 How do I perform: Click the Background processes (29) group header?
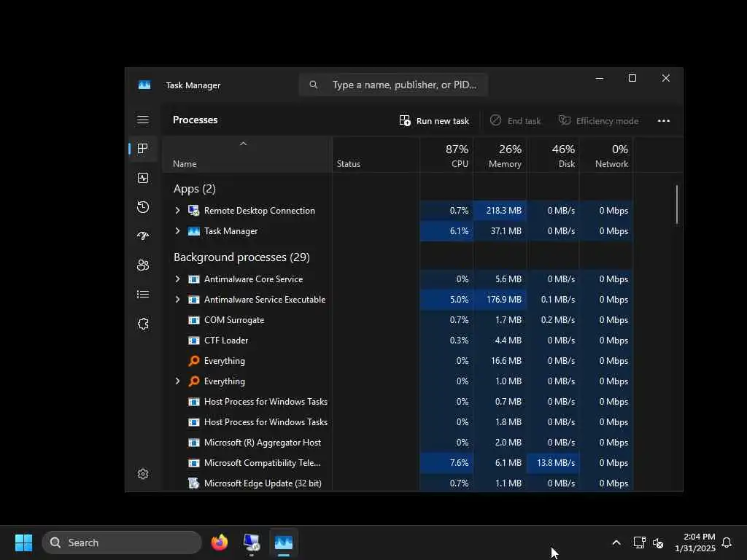coord(241,257)
